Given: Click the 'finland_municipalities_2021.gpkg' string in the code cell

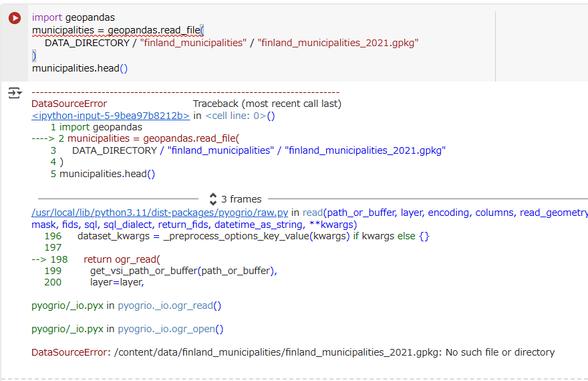Looking at the screenshot, I should coord(338,43).
